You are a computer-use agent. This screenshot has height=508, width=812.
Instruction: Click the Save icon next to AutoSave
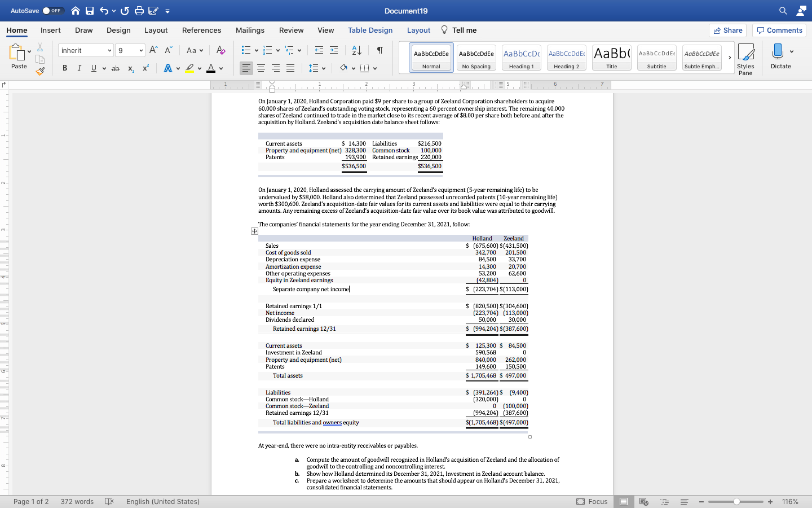pos(90,10)
